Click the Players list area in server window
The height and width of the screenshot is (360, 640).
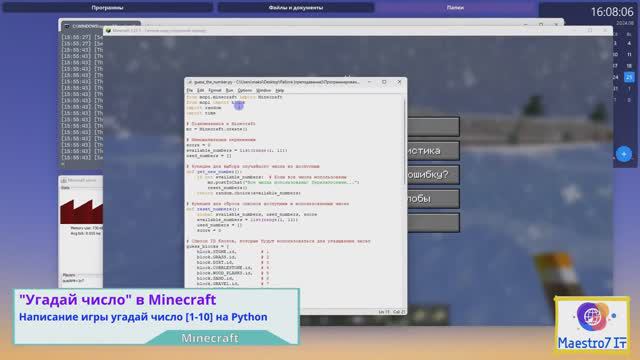81,281
